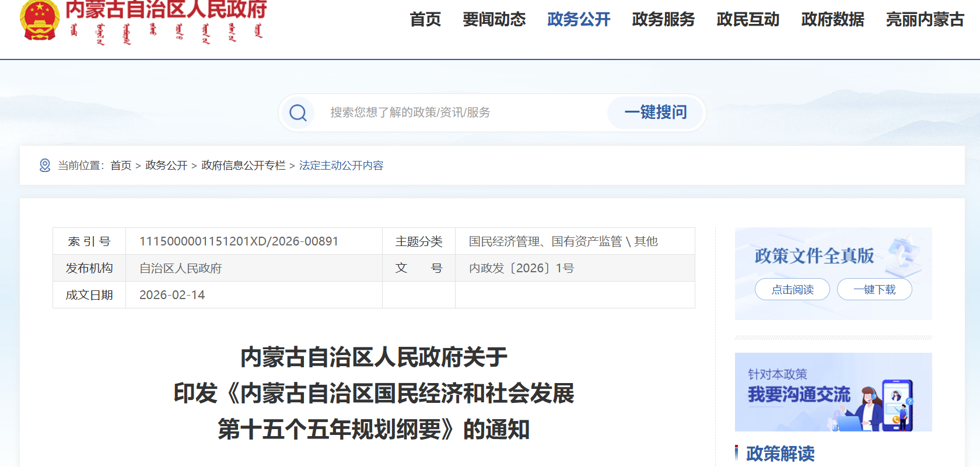Click the 点击阅读 button
The height and width of the screenshot is (467, 980).
[x=792, y=289]
